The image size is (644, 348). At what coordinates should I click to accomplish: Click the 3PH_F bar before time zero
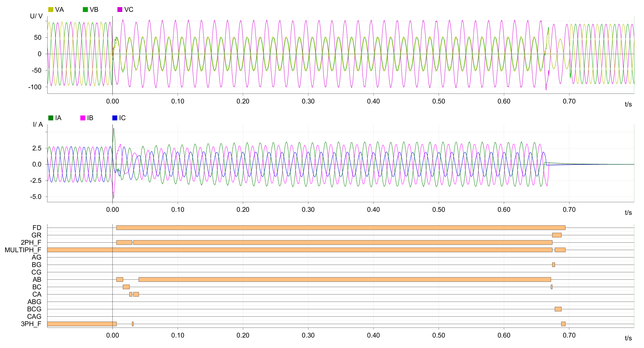point(82,324)
